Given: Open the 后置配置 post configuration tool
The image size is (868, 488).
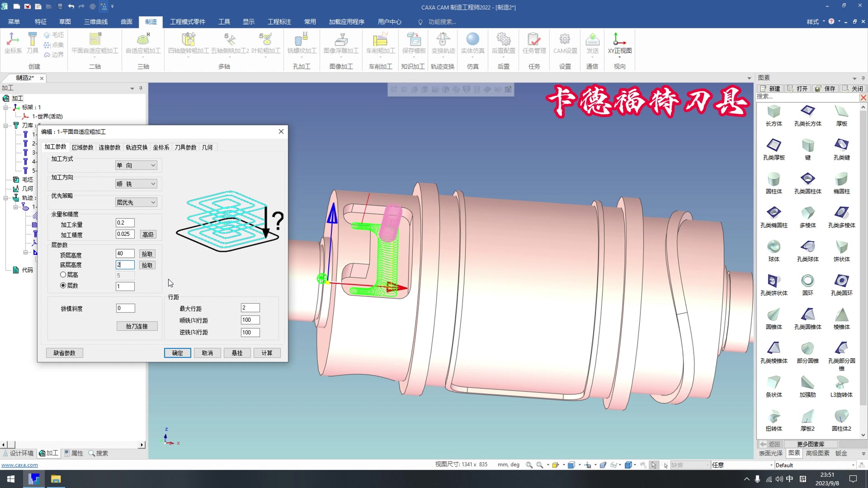Looking at the screenshot, I should [x=503, y=43].
